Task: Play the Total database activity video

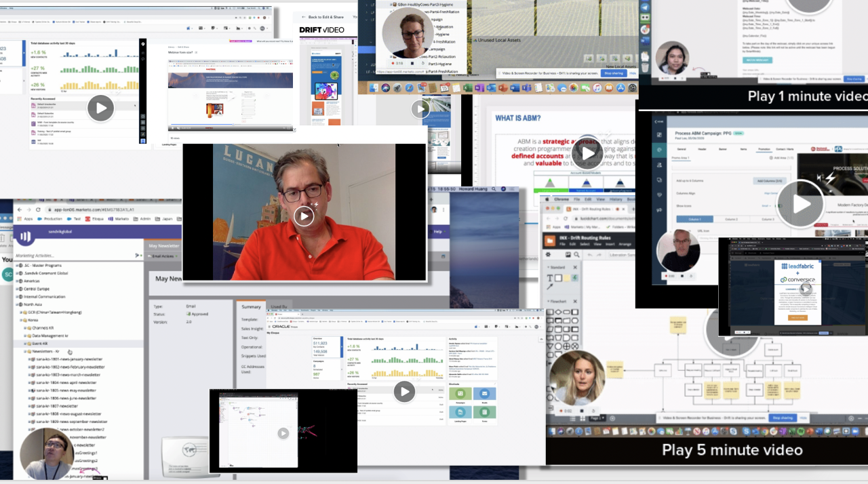Action: [100, 108]
